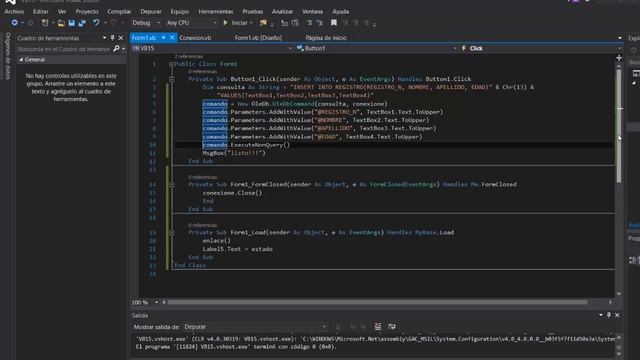Click the toolbar icon right of Iniciar
Image resolution: width=640 pixels, height=360 pixels.
coord(263,23)
